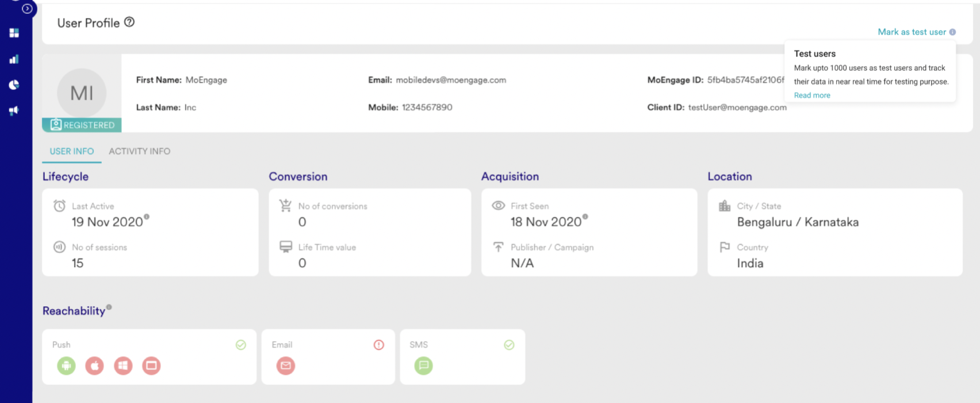Click the Windows push reachability icon
Viewport: 980px width, 403px height.
point(123,366)
